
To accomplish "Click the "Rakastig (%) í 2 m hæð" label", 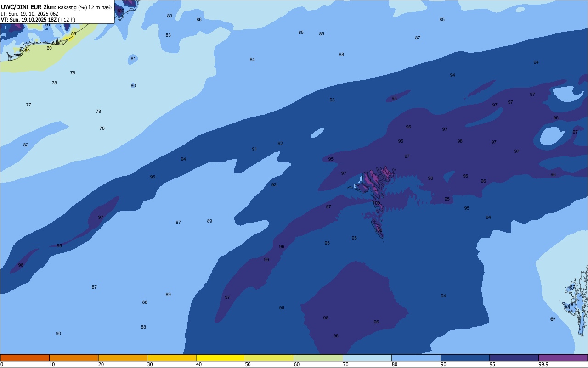I will (85, 7).
